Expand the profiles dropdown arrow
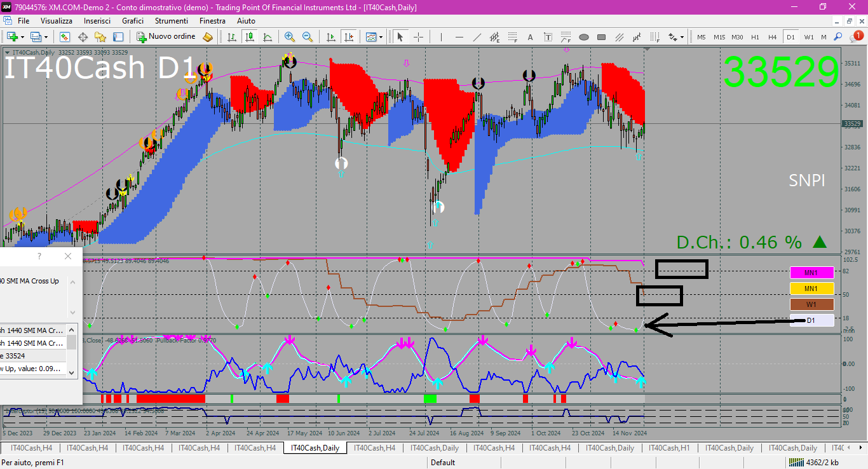Image resolution: width=868 pixels, height=469 pixels. [x=45, y=37]
